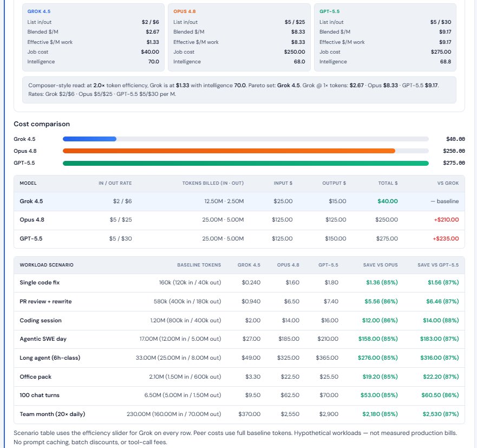Select the GPT-5.5 model table row name
The image size is (477, 448).
[x=31, y=238]
